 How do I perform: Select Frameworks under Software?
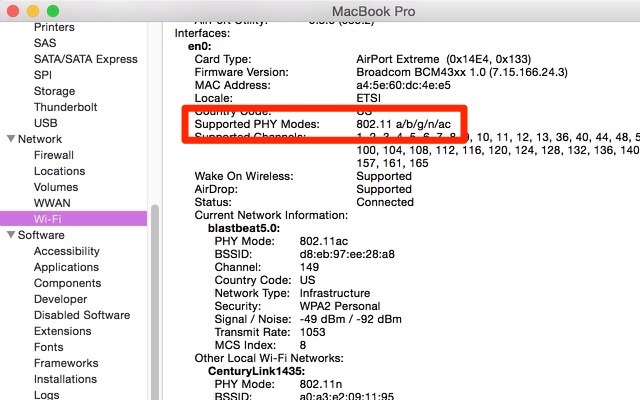(x=66, y=363)
